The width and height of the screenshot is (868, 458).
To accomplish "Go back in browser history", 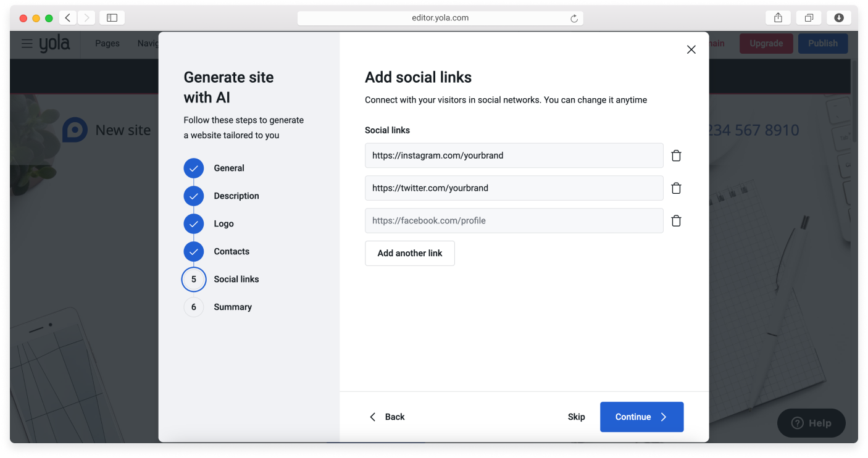I will (68, 18).
